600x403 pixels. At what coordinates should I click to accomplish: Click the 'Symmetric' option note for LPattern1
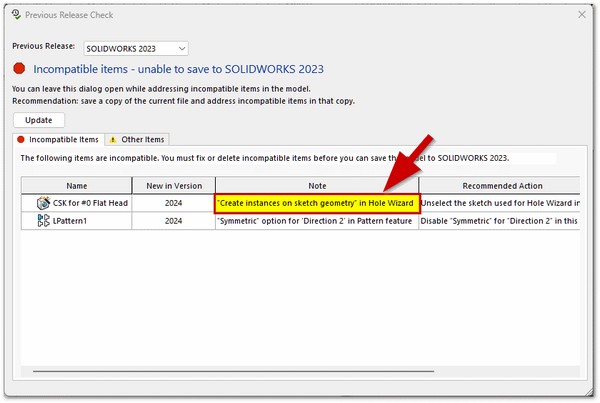(315, 221)
